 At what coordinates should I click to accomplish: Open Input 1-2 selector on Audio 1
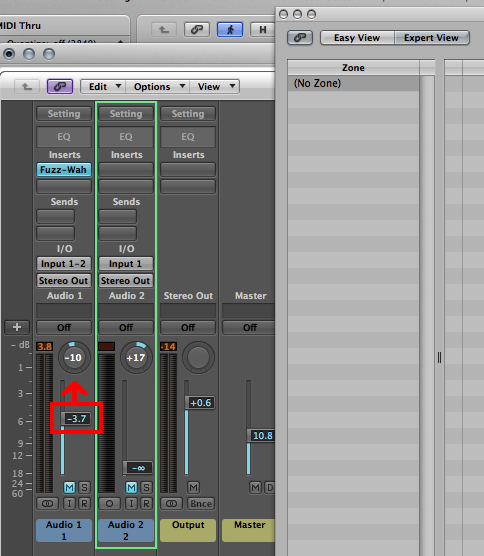tap(64, 263)
